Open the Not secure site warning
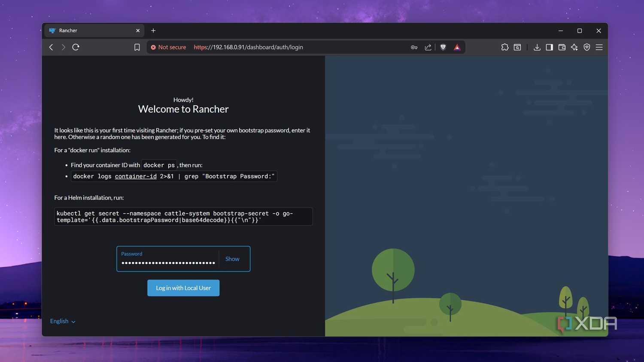This screenshot has height=362, width=644. [x=168, y=47]
